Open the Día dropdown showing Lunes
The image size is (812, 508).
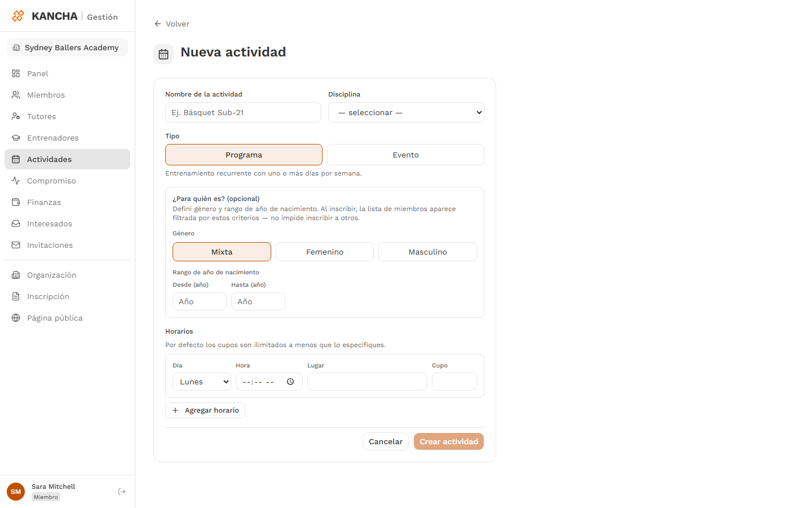202,382
